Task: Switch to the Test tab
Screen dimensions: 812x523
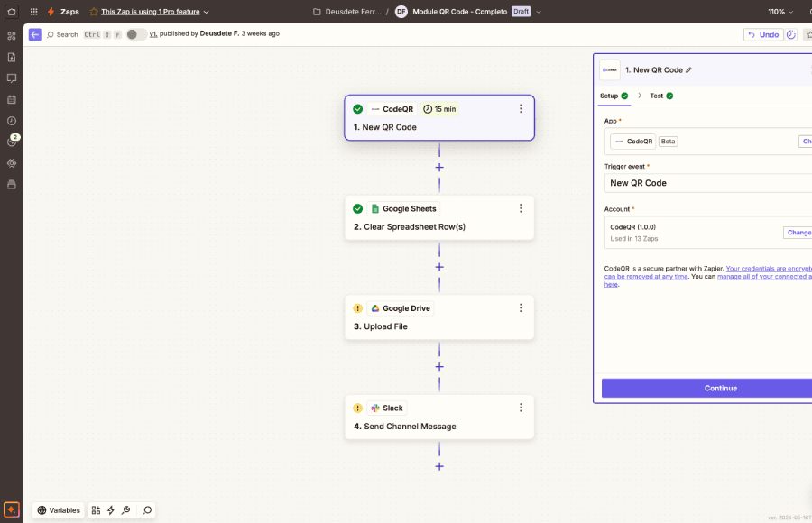Action: [654, 96]
